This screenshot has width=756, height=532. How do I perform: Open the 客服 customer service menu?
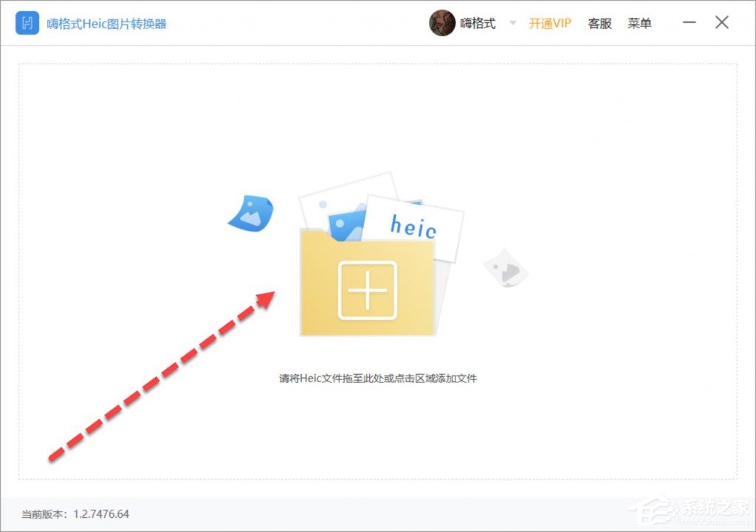pyautogui.click(x=599, y=23)
